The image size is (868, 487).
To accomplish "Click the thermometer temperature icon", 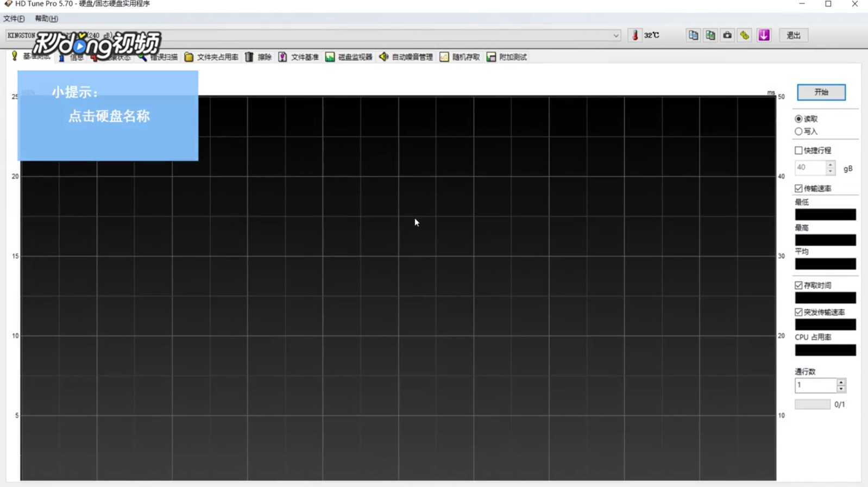I will [x=635, y=35].
